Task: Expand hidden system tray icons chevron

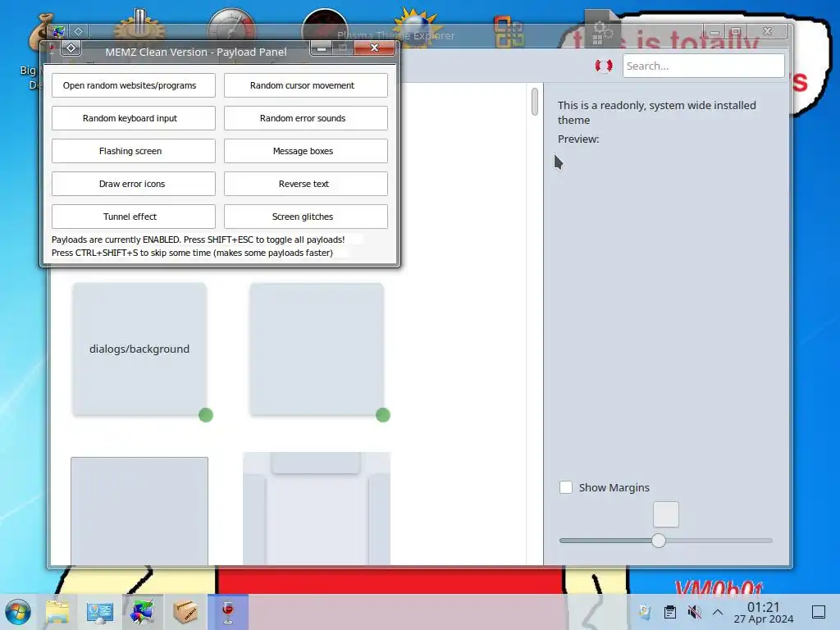Action: coord(718,612)
